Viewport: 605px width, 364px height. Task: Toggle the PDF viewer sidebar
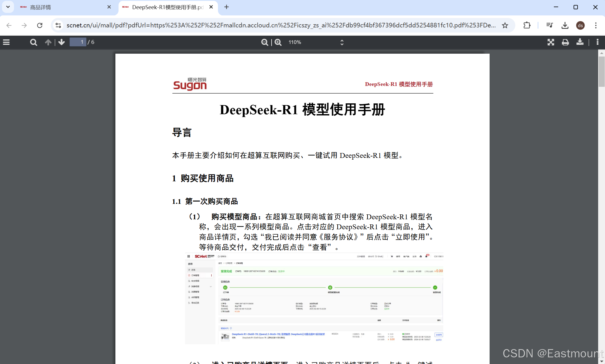tap(6, 42)
